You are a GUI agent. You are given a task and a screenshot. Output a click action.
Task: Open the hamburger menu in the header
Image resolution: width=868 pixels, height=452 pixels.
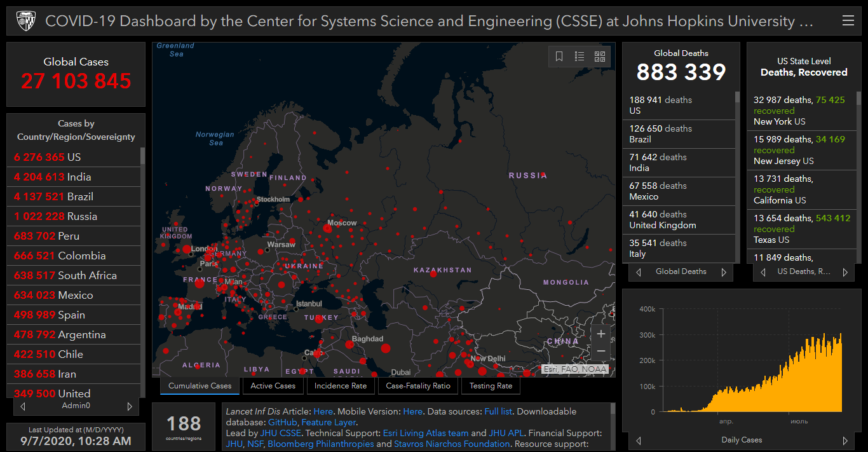(x=848, y=21)
